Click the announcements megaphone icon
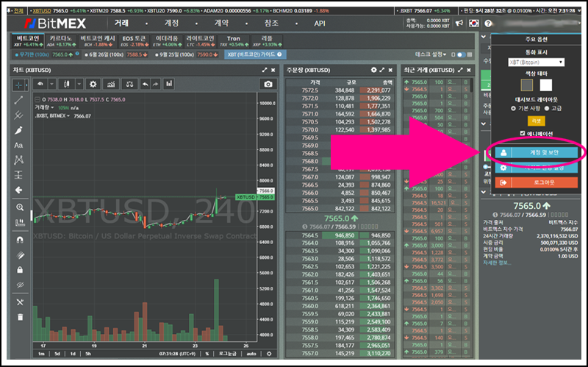Image resolution: width=588 pixels, height=367 pixels. coord(459,24)
